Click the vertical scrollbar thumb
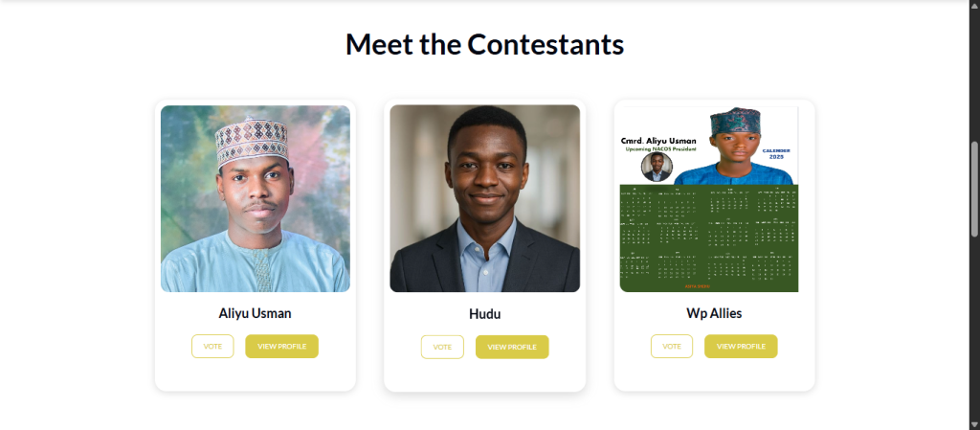 tap(974, 188)
